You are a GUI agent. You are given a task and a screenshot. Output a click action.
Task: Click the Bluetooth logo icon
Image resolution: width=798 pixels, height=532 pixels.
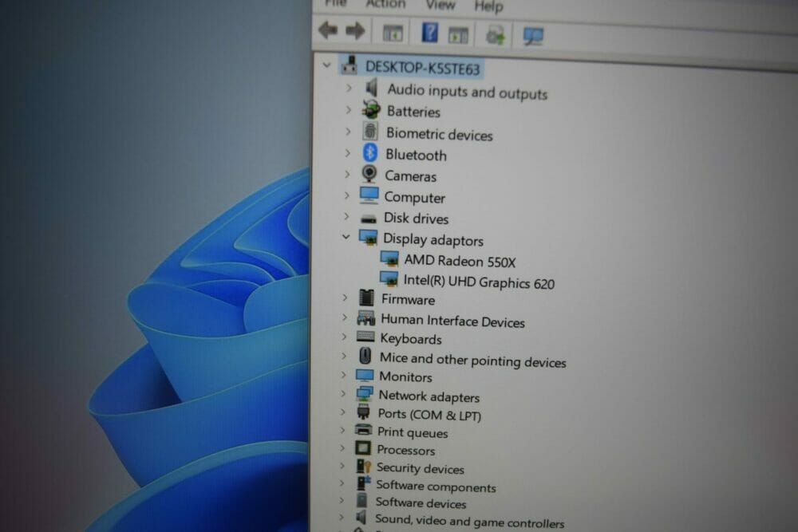coord(370,152)
